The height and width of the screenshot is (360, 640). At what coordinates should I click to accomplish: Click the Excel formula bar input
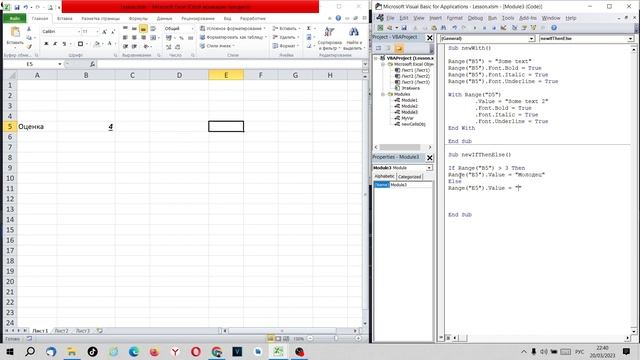coord(230,64)
